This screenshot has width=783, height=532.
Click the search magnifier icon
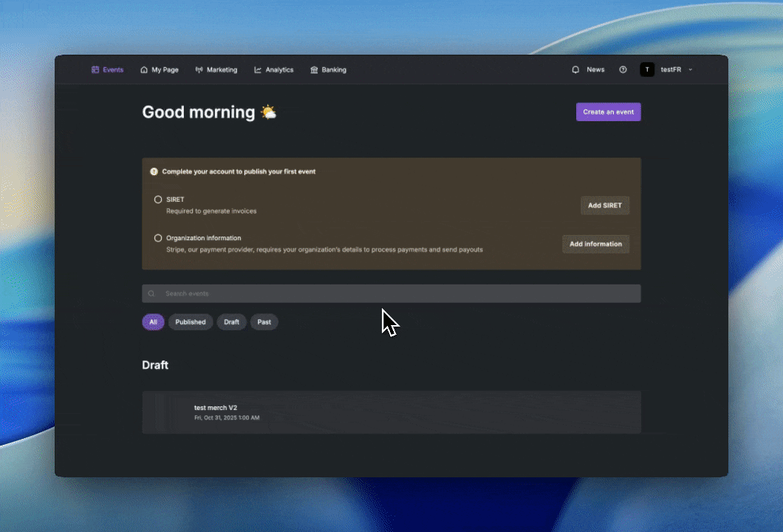(151, 294)
